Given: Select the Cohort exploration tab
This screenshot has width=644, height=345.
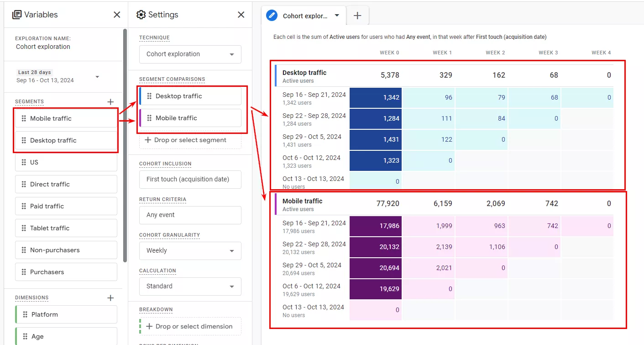Looking at the screenshot, I should point(304,16).
